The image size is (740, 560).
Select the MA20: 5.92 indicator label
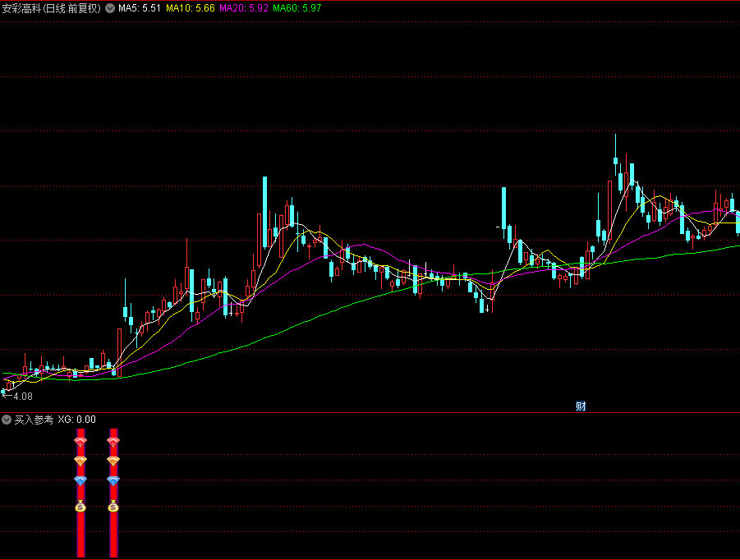244,8
